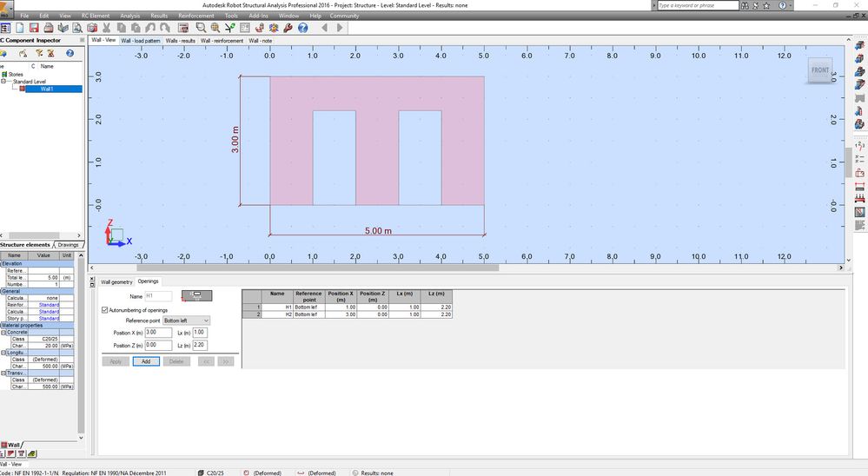Open the Reference point dropdown
Viewport: 868px width, 476px height.
187,321
